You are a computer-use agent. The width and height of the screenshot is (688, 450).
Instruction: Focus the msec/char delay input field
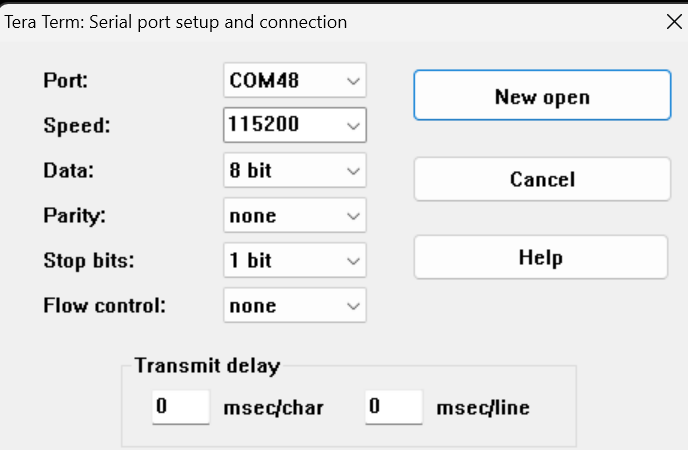(x=181, y=408)
